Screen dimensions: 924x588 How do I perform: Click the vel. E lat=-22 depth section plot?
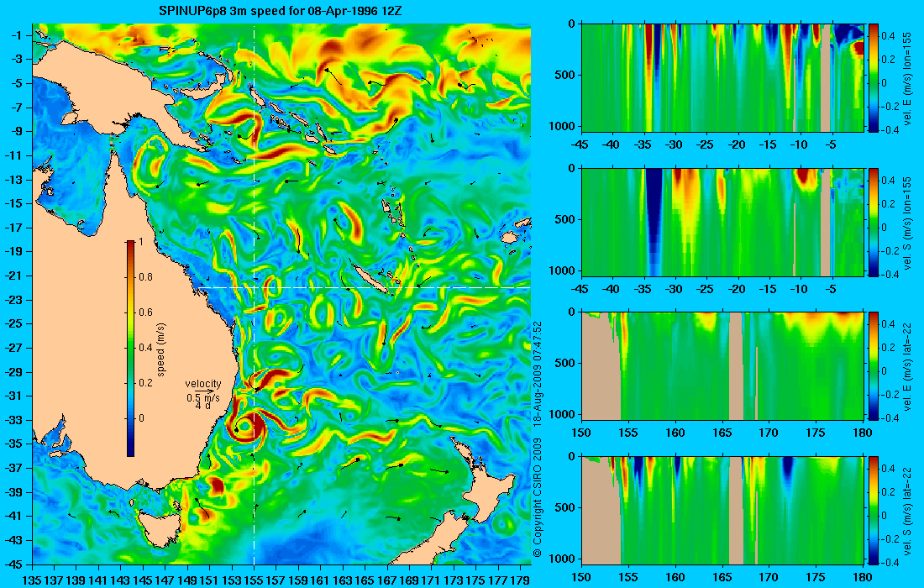pos(722,366)
